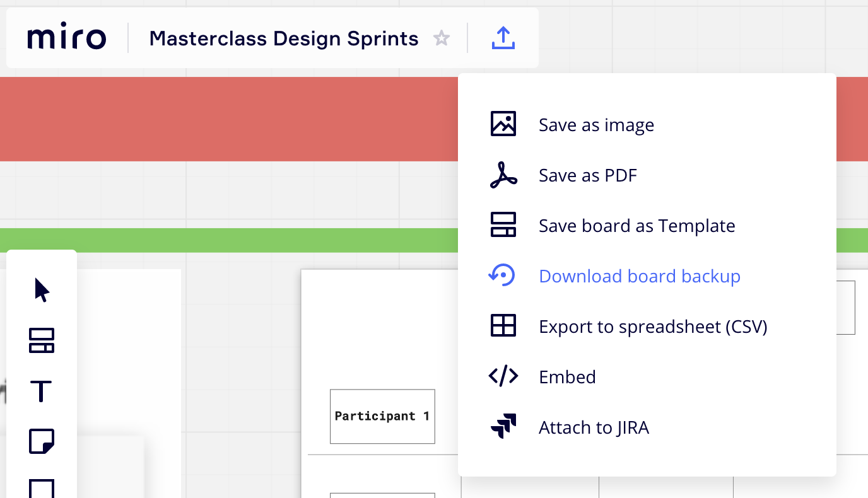Select the Shape tool at toolbar bottom

tap(40, 489)
